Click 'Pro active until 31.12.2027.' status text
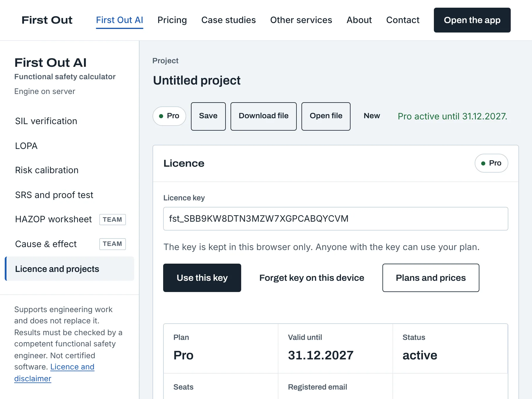The height and width of the screenshot is (399, 532). [452, 116]
